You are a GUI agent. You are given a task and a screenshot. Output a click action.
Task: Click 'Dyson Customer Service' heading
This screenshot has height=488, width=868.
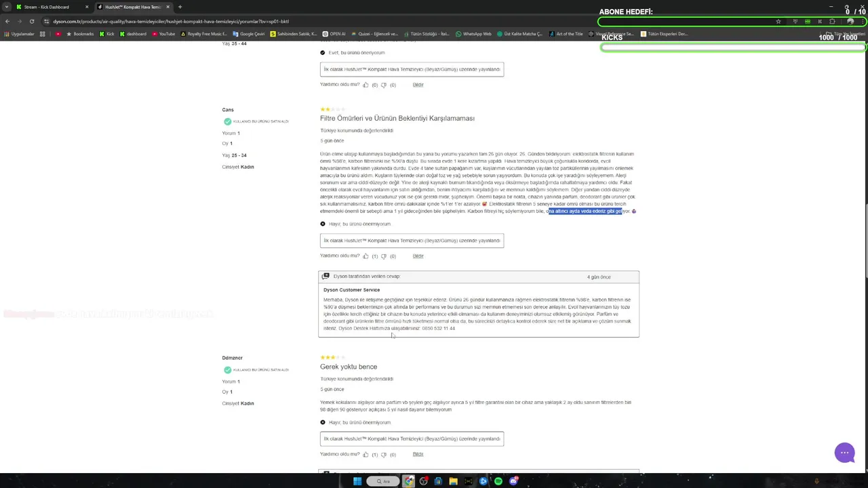pyautogui.click(x=351, y=290)
